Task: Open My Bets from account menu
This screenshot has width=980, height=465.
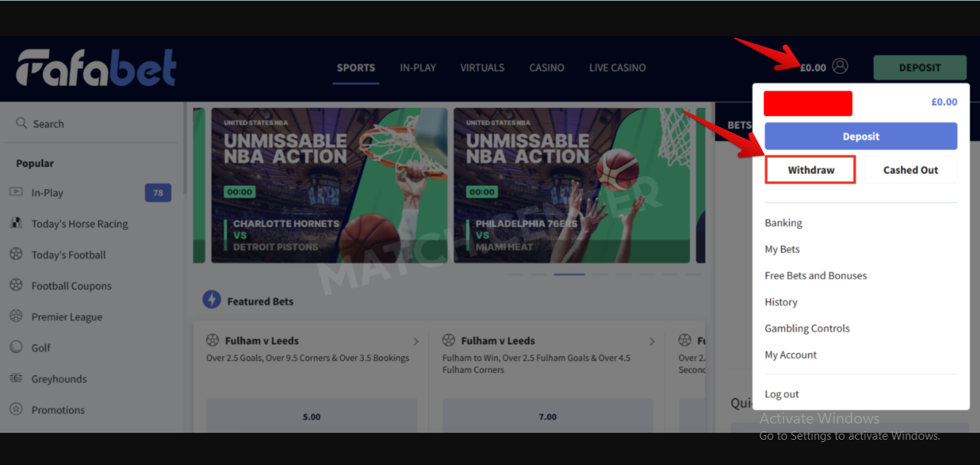Action: tap(782, 249)
